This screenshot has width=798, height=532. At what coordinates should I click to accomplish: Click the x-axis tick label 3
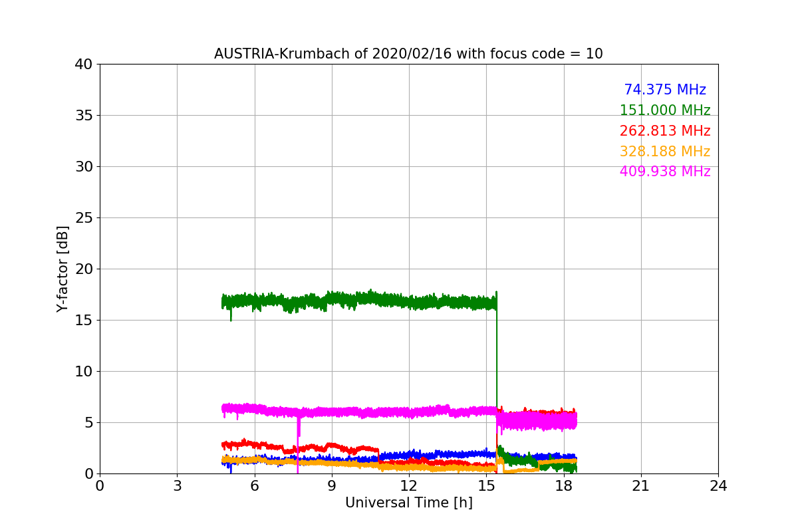177,486
